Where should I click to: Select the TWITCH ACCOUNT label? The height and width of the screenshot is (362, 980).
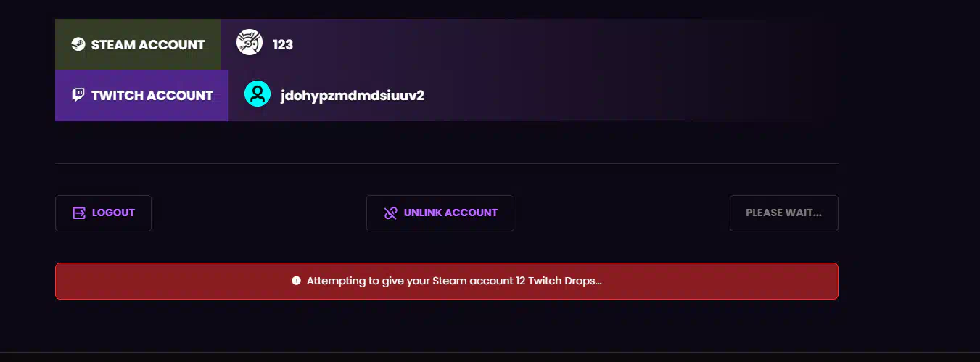152,95
